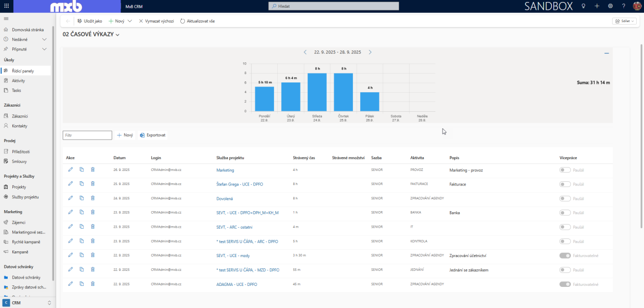Click the edit pencil icon for Marketing row
Viewport: 644px width, 308px height.
pyautogui.click(x=71, y=169)
